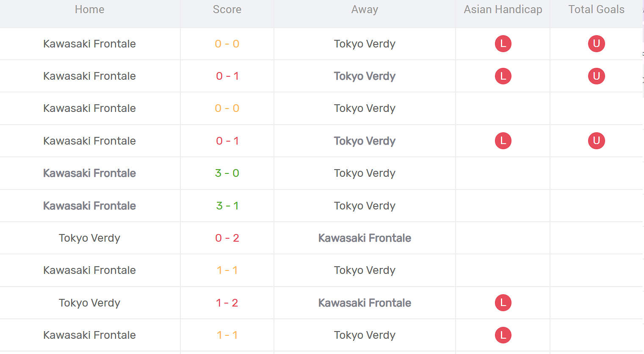Image resolution: width=644 pixels, height=354 pixels.
Task: Click home team Tokyo Verdy in 0 - 2 match
Action: pos(89,238)
